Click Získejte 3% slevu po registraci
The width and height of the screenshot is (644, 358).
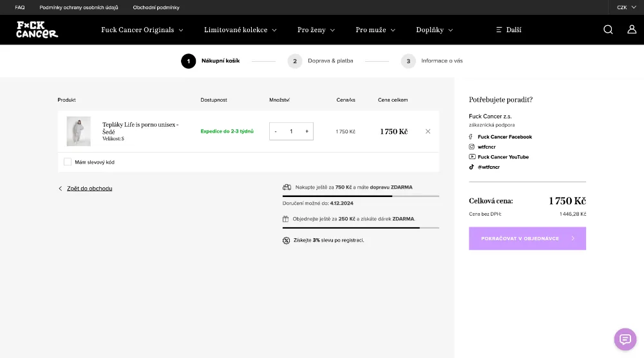point(328,240)
